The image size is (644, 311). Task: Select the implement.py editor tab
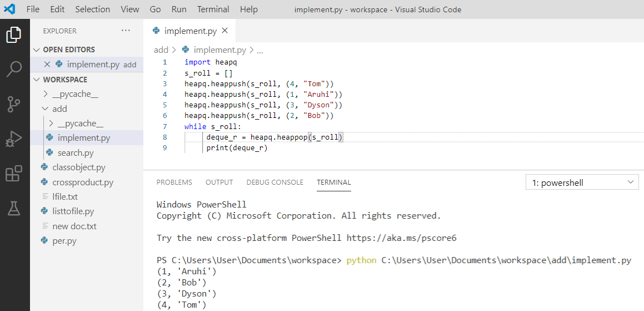tap(189, 31)
